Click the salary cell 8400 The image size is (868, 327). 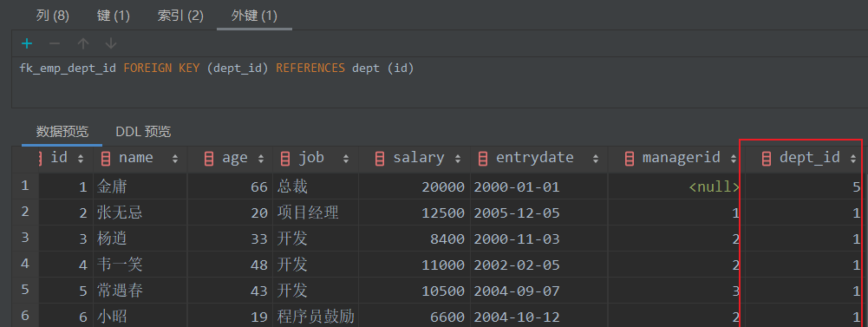coord(414,239)
